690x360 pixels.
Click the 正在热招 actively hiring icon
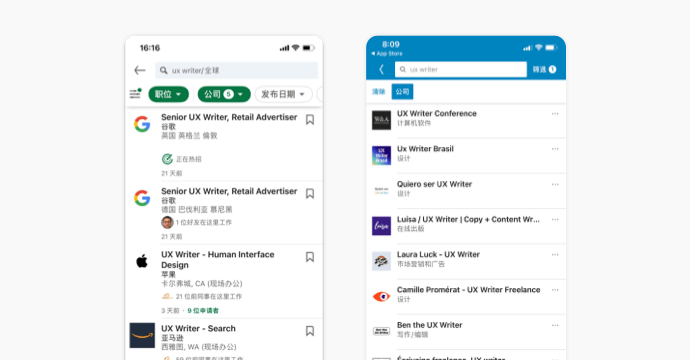coord(167,159)
